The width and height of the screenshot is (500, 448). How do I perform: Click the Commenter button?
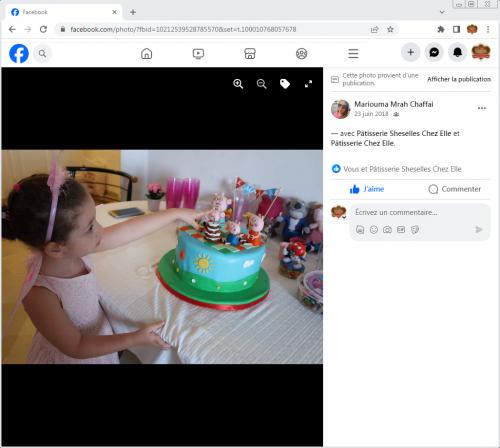point(454,189)
